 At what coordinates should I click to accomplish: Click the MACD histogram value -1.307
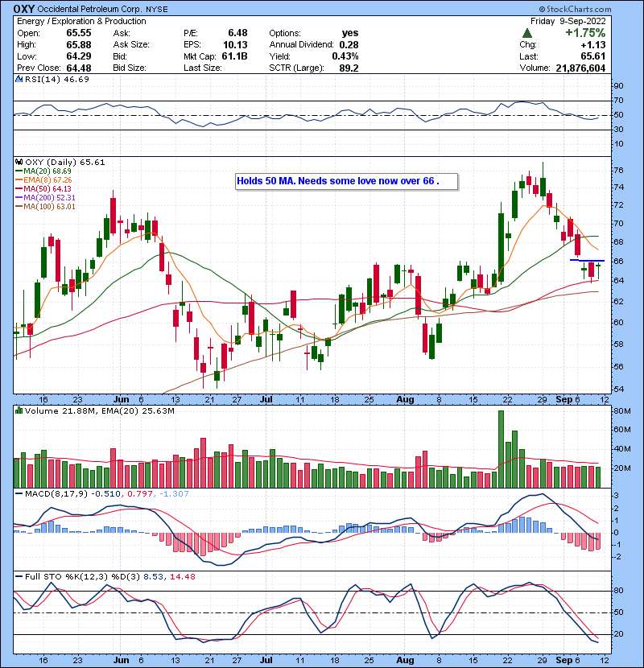click(174, 494)
